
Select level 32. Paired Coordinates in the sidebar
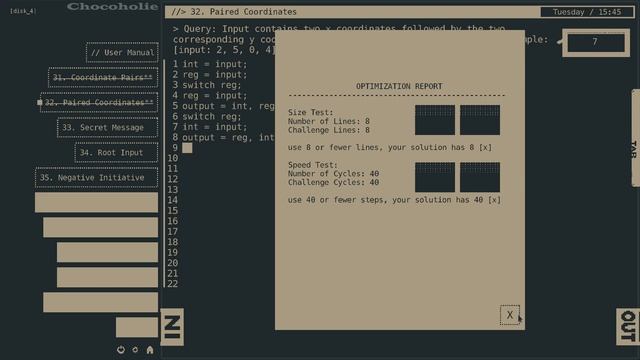click(99, 102)
